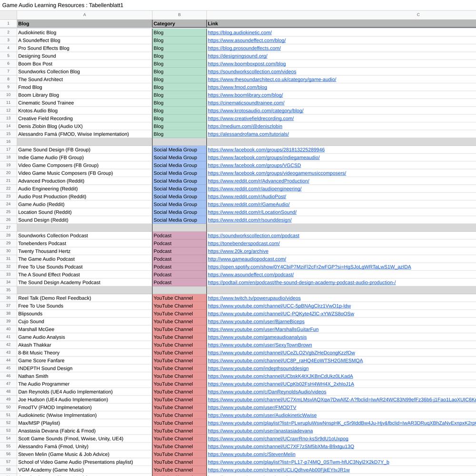476x476 pixels.
Task: Open the twitch.tv/powerupaudio/videos link
Action: tap(254, 298)
